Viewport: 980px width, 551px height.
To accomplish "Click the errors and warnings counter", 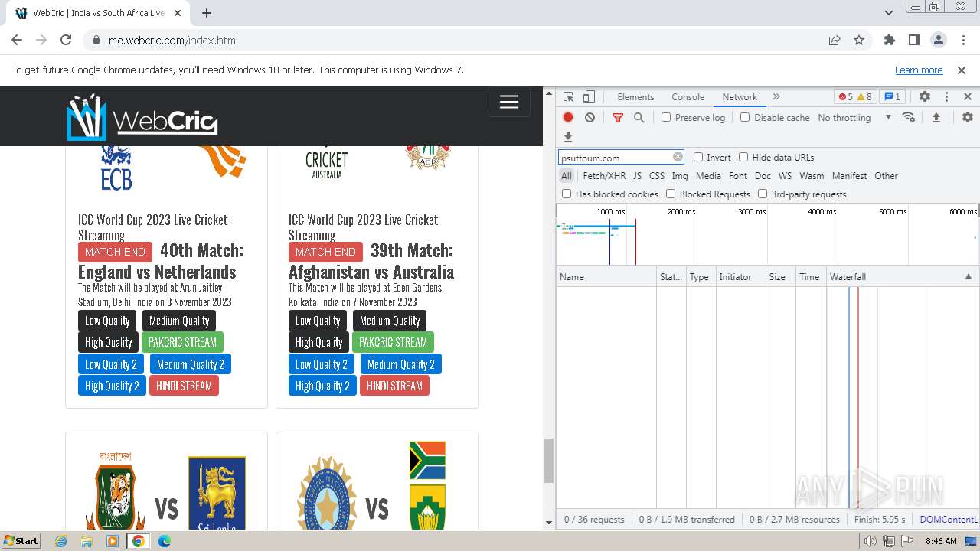I will (x=855, y=96).
